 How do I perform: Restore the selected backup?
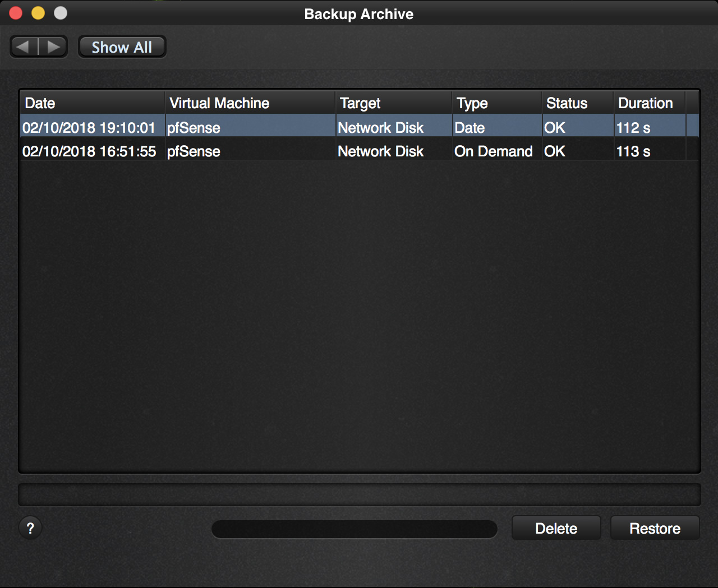(x=655, y=528)
